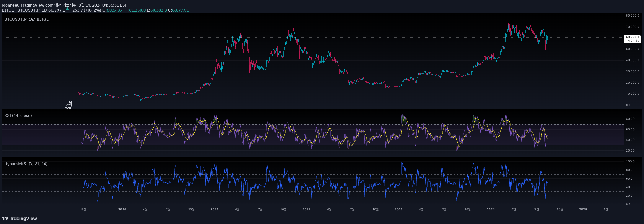Screen dimensions: 644x224
Task: Click the '2020' label on the time axis
Action: [122, 209]
